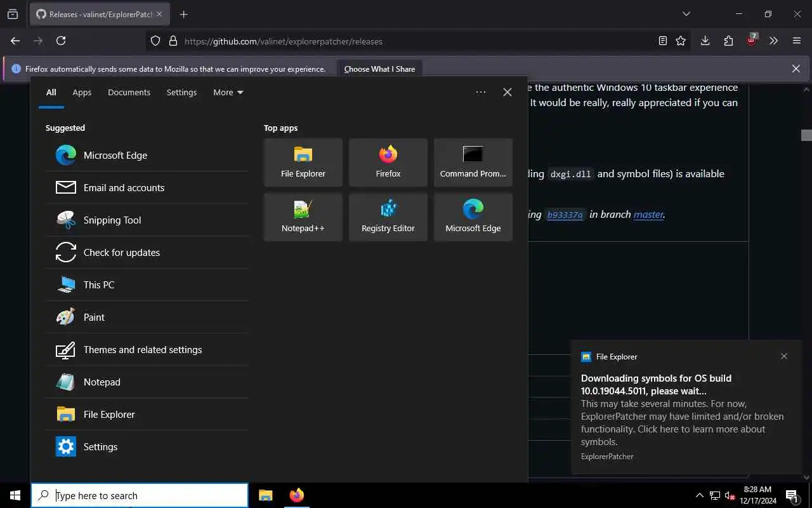812x508 pixels.
Task: Click the Firefox page scrollbar thumb
Action: click(806, 135)
